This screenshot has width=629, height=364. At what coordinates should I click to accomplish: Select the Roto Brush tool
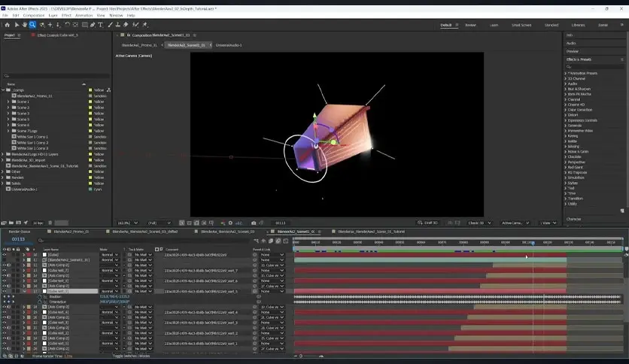[x=135, y=25]
